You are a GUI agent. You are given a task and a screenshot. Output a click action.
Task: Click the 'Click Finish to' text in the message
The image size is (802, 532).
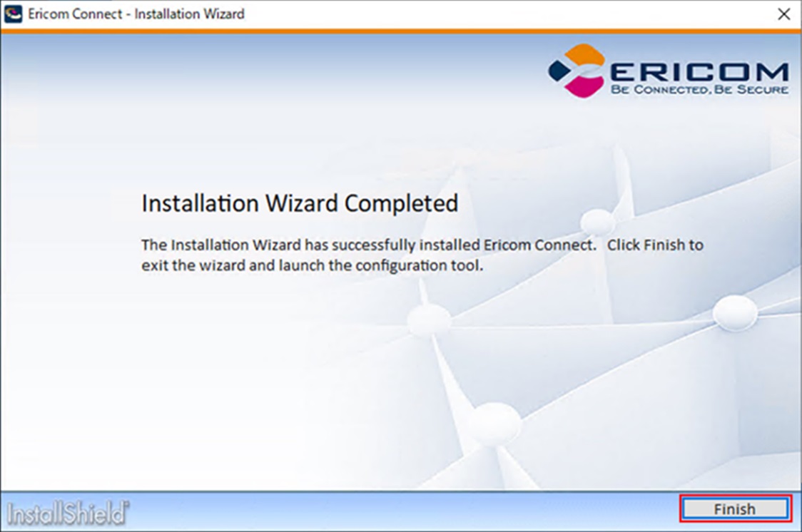click(x=655, y=245)
